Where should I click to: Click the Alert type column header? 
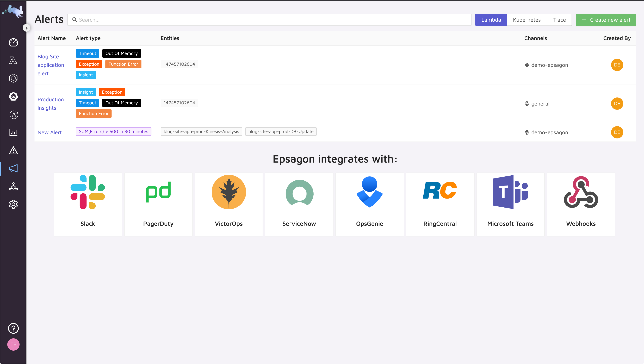[88, 38]
